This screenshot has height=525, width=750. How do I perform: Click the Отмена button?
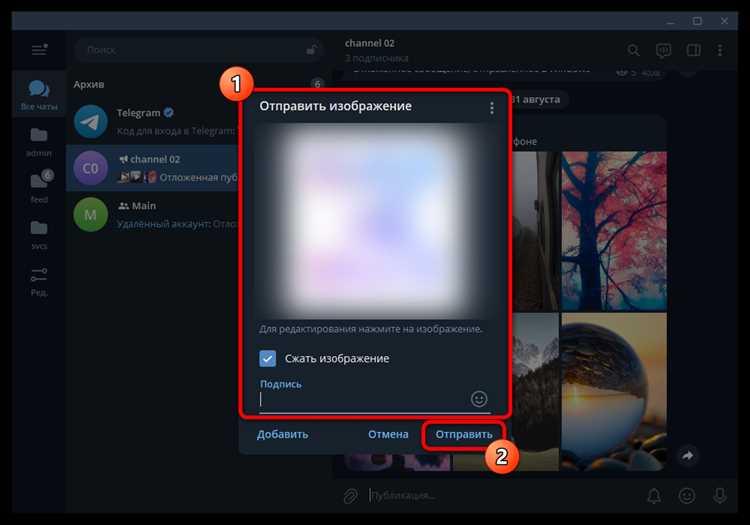click(388, 434)
